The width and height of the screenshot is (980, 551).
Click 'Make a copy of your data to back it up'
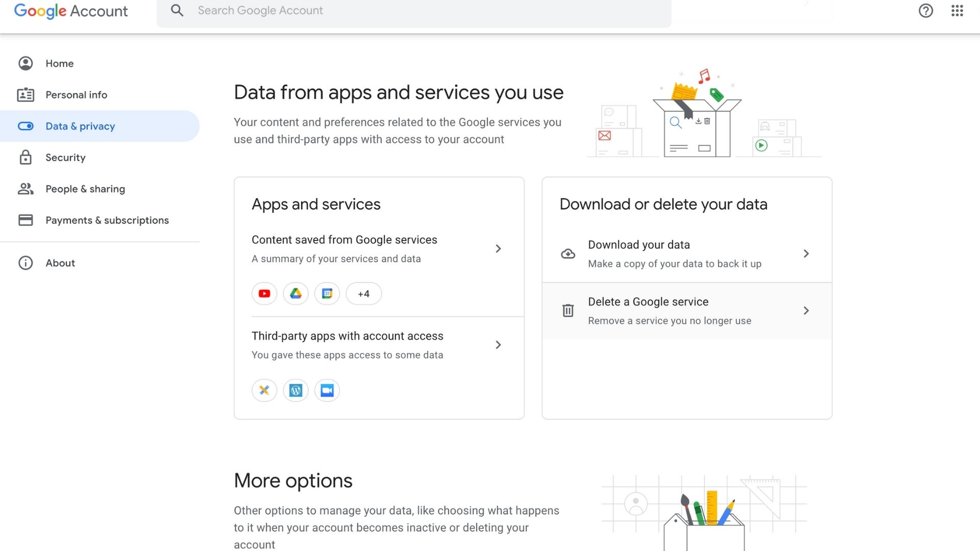pyautogui.click(x=675, y=264)
